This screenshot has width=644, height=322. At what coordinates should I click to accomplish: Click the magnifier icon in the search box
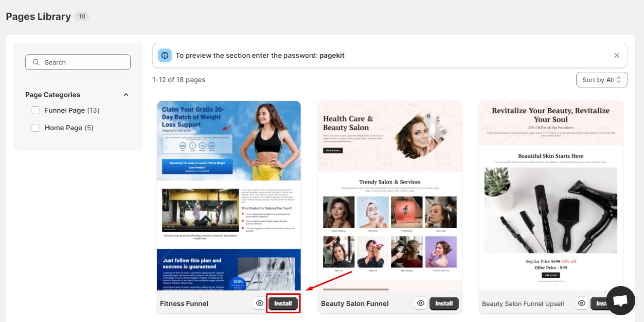tap(36, 62)
